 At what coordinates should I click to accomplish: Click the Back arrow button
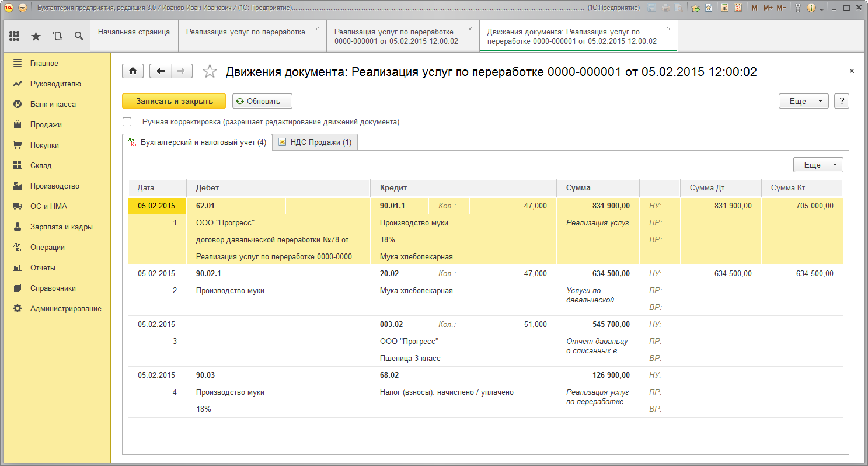161,71
